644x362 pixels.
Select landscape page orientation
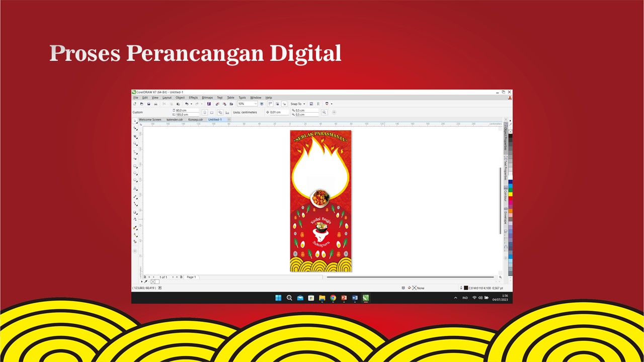point(212,112)
